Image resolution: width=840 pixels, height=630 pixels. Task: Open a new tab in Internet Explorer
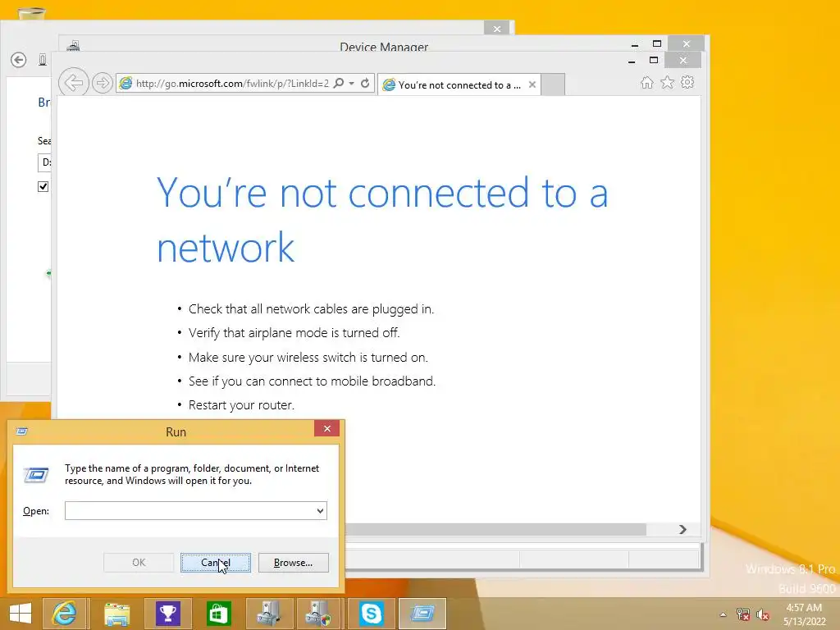pos(553,84)
